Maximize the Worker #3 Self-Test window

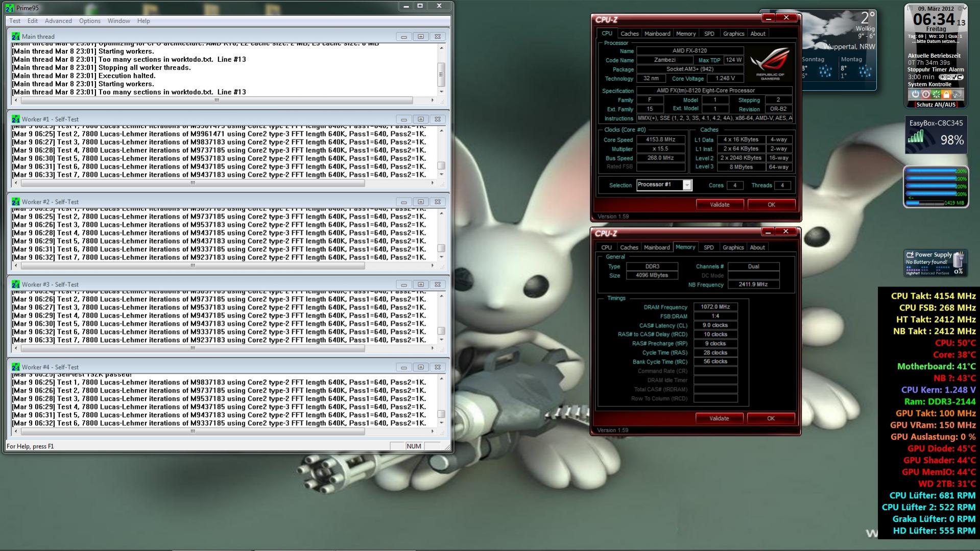pyautogui.click(x=421, y=285)
